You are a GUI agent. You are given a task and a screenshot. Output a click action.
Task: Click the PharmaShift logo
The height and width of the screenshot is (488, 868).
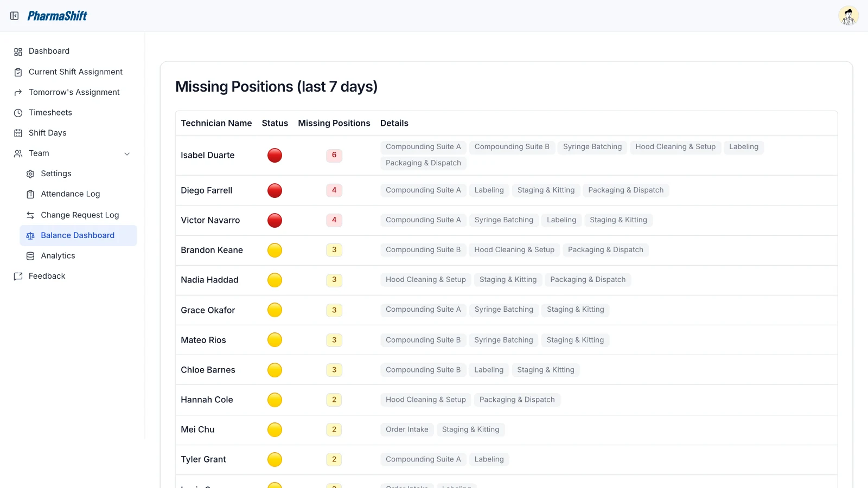tap(57, 16)
